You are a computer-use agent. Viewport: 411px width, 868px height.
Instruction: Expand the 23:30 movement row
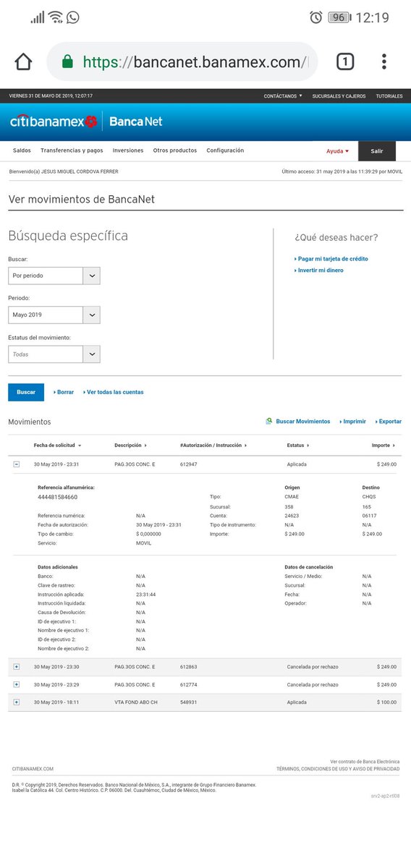[17, 667]
